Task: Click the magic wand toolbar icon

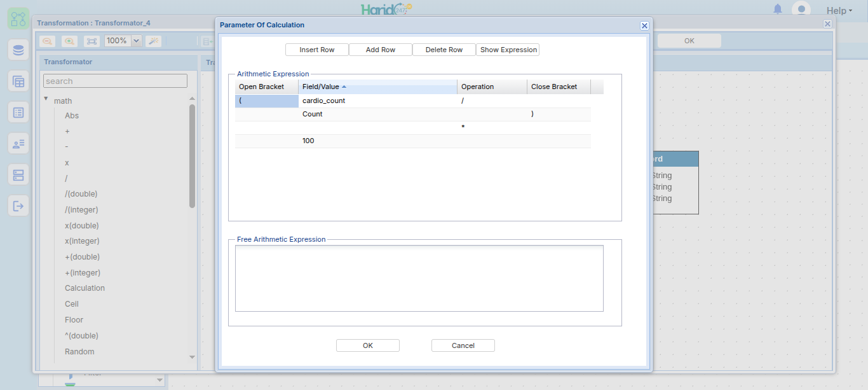Action: pos(153,41)
